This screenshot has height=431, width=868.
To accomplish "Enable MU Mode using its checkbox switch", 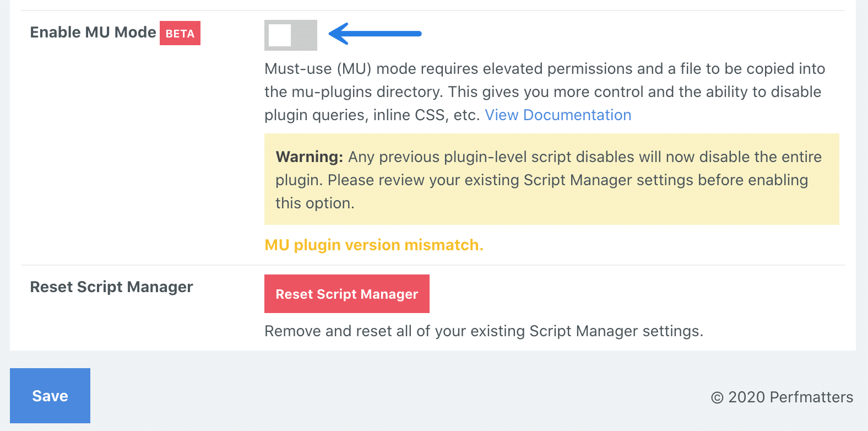I will pyautogui.click(x=291, y=35).
